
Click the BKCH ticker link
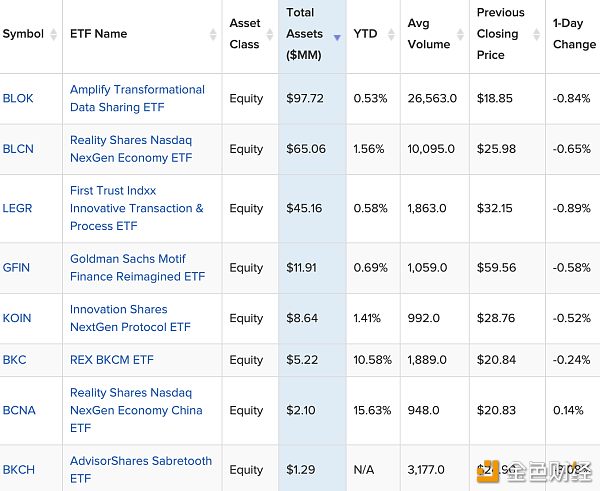(x=18, y=470)
